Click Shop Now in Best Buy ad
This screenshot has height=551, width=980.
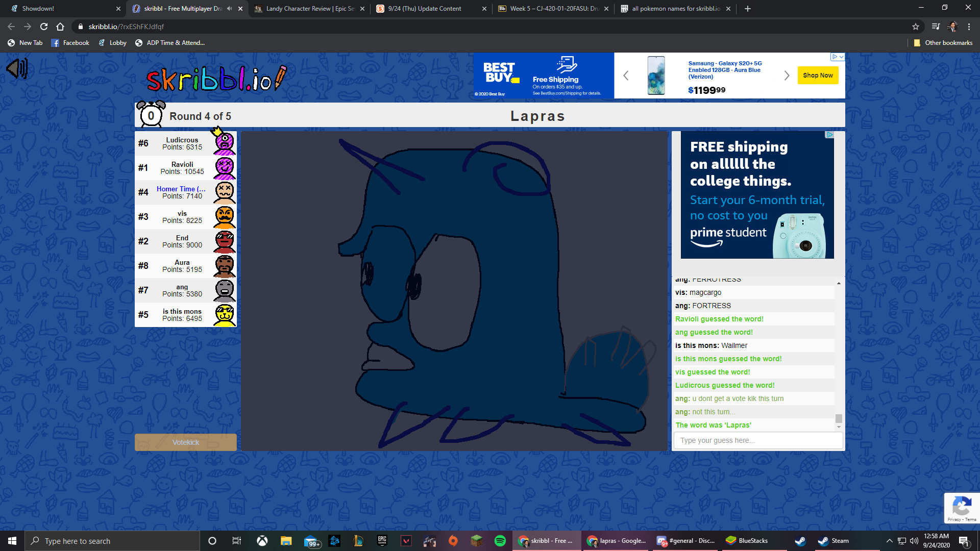818,76
